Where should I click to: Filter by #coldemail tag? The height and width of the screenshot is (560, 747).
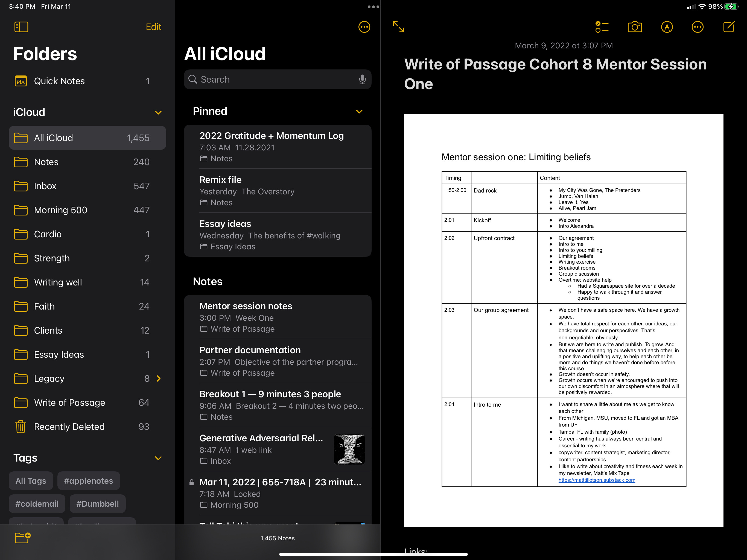[37, 504]
